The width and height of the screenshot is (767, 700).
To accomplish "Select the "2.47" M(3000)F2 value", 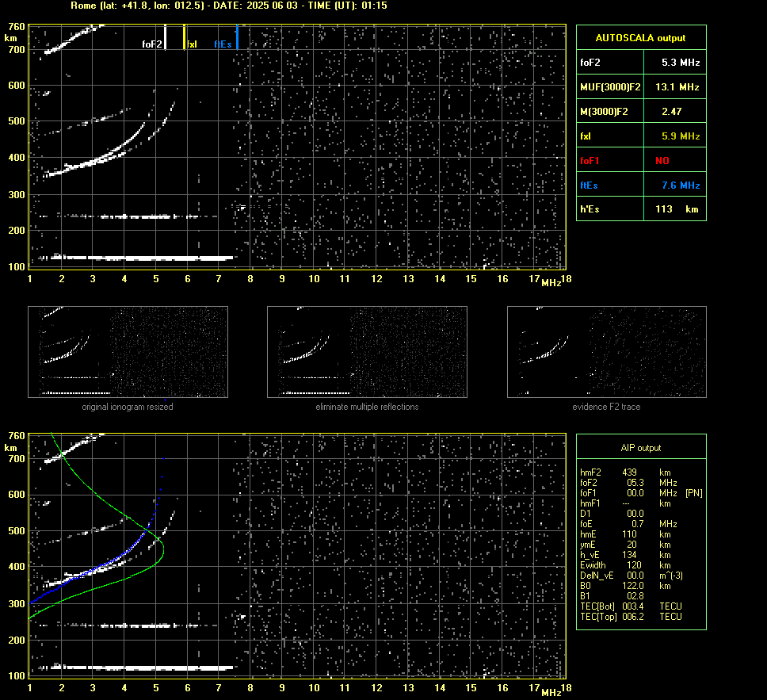I will pyautogui.click(x=672, y=112).
